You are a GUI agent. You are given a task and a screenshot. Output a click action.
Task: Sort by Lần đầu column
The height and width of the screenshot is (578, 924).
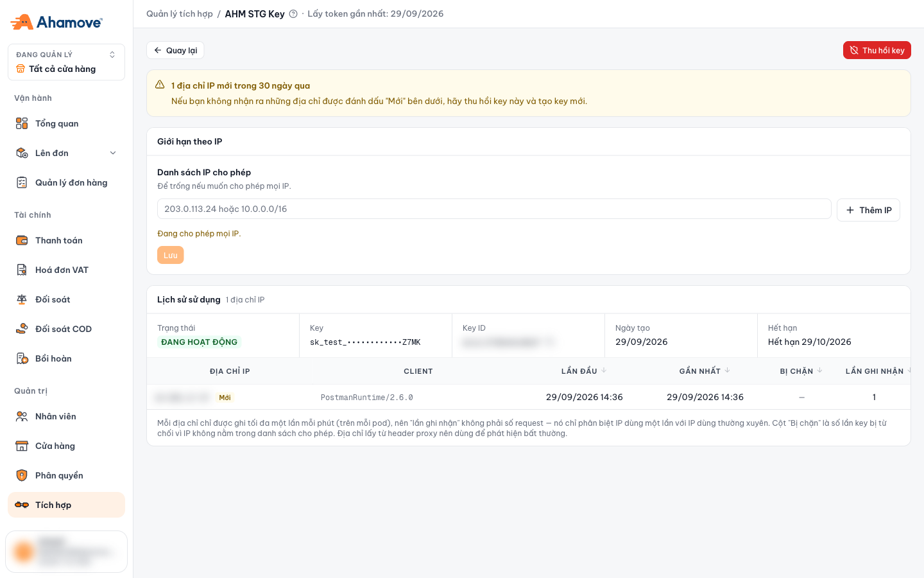coord(584,371)
